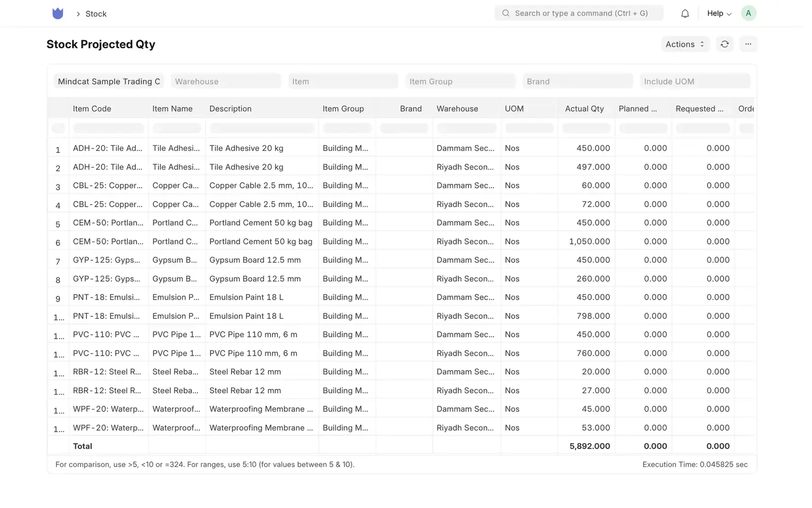Click the Planned Qty column header

coord(642,109)
